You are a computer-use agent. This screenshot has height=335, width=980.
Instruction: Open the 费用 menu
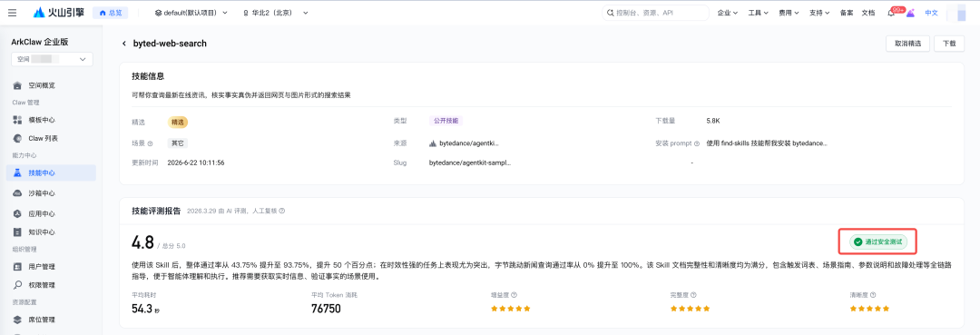point(789,13)
